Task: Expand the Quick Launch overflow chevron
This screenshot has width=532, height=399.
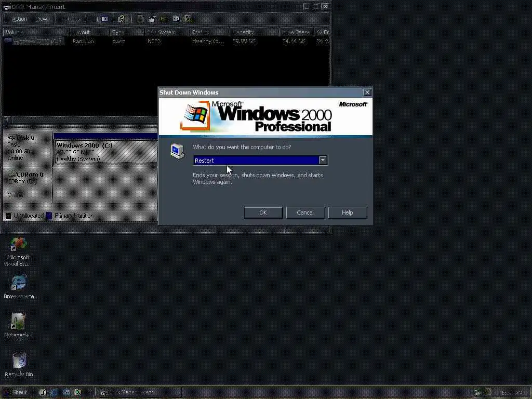Action: [89, 392]
